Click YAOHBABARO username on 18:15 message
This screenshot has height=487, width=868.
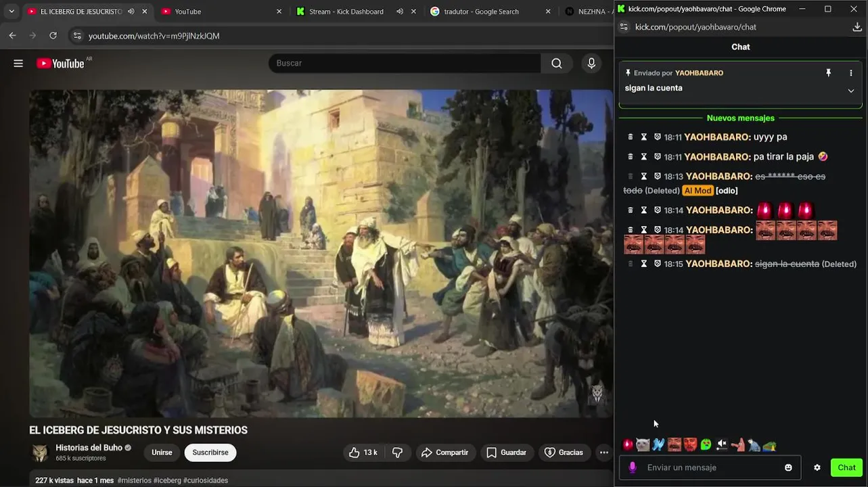pyautogui.click(x=718, y=264)
